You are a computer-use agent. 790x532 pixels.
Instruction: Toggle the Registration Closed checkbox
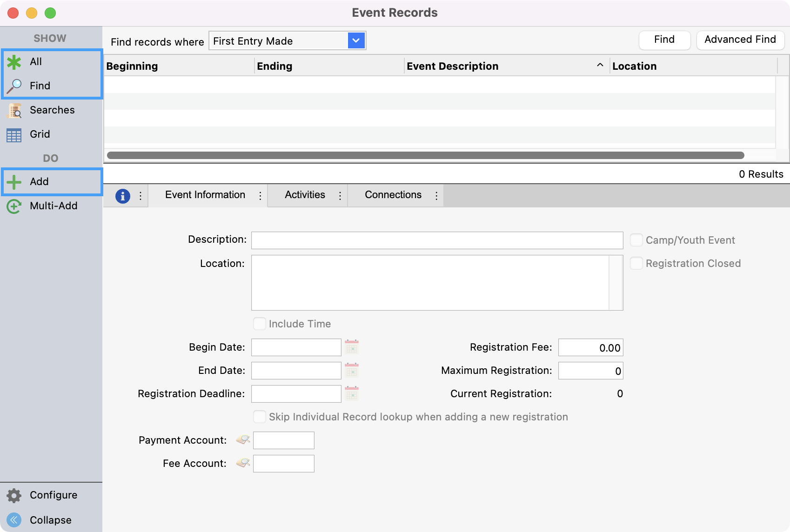pyautogui.click(x=636, y=263)
